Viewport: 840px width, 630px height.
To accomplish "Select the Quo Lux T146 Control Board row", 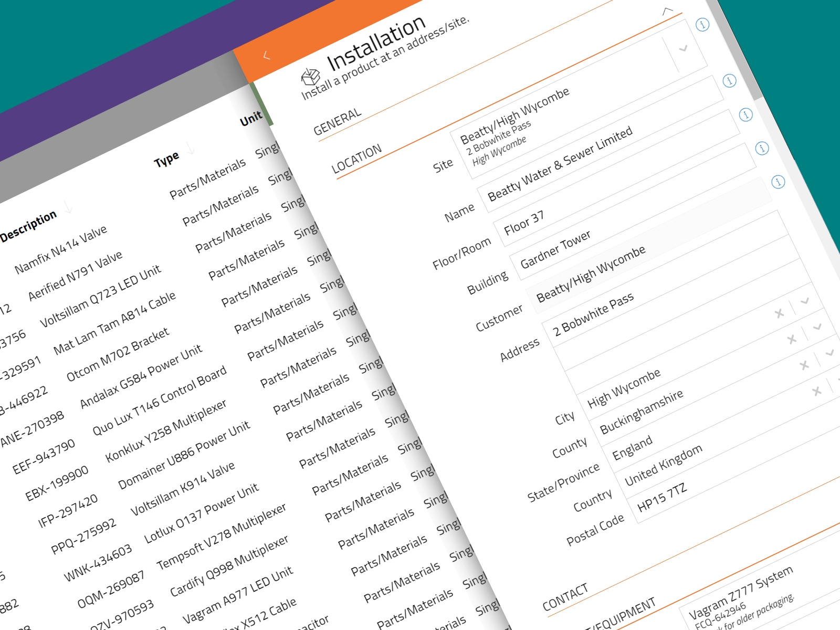I will pos(160,400).
